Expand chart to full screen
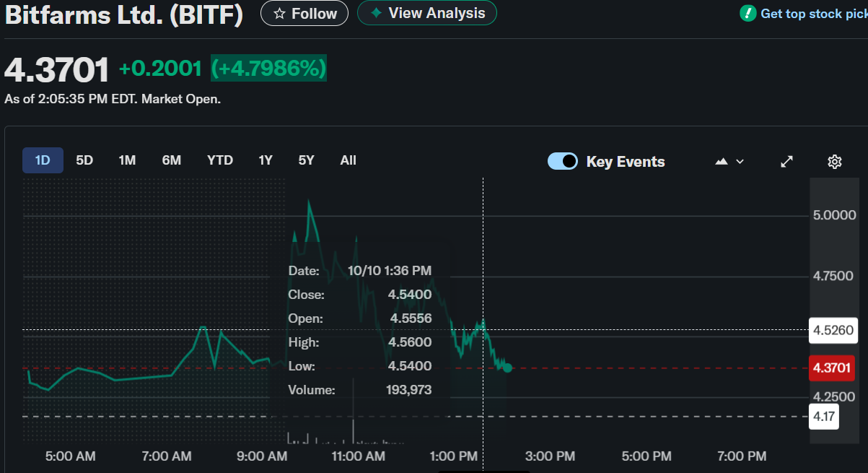868x473 pixels. [x=787, y=162]
